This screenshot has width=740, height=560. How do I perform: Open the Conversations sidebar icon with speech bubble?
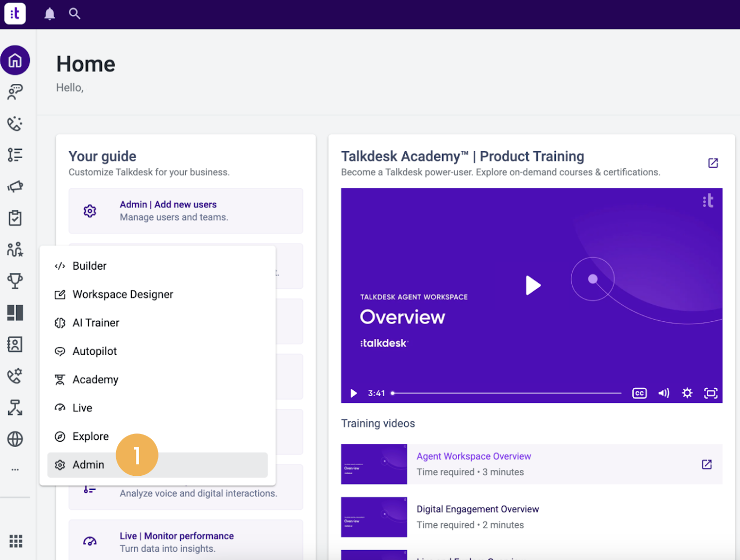15,92
